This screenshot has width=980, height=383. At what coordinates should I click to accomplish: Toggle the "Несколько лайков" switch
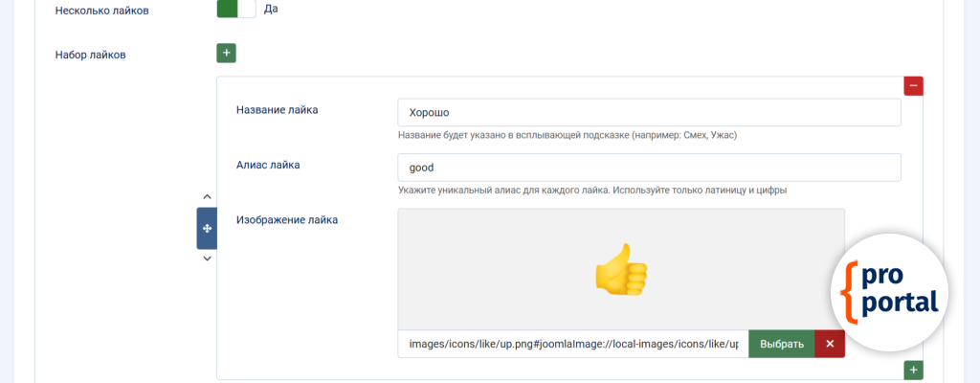tap(235, 9)
